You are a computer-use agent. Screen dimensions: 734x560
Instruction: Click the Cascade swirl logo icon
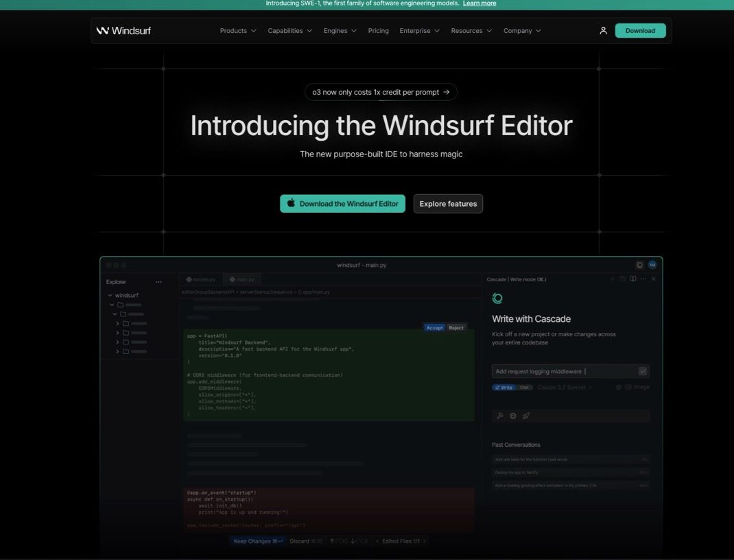[x=498, y=298]
